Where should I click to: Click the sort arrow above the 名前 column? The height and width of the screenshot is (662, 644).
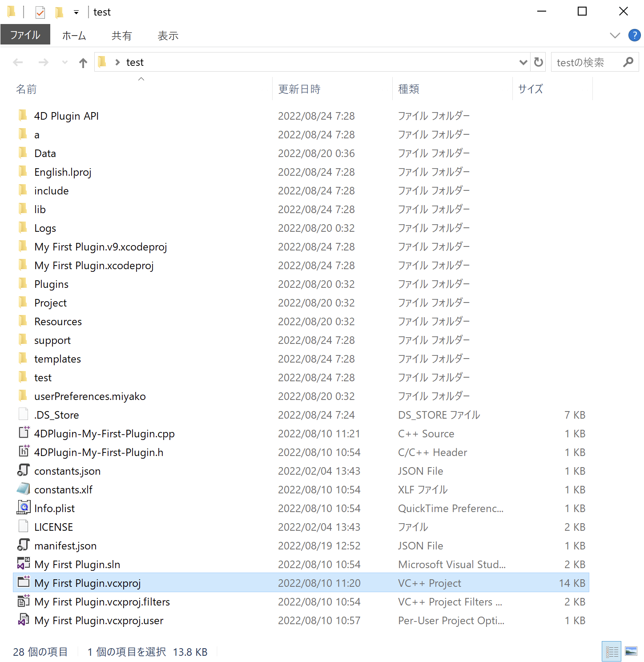coord(141,79)
